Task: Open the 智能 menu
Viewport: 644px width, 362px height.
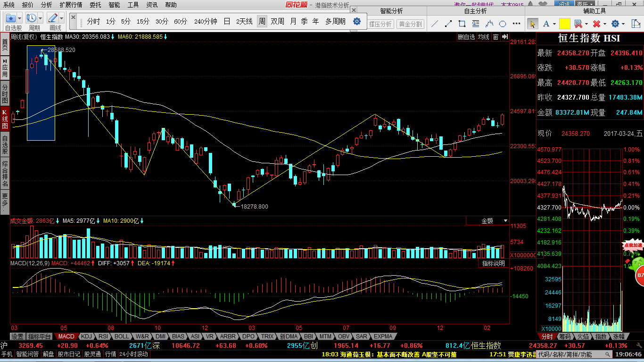Action: tap(114, 5)
